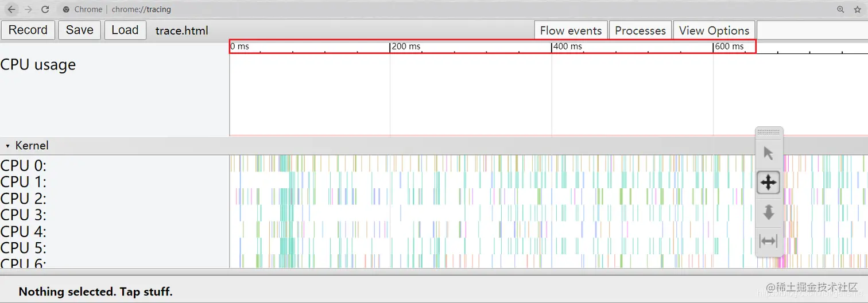
Task: Click the trace.html file name
Action: coord(182,31)
